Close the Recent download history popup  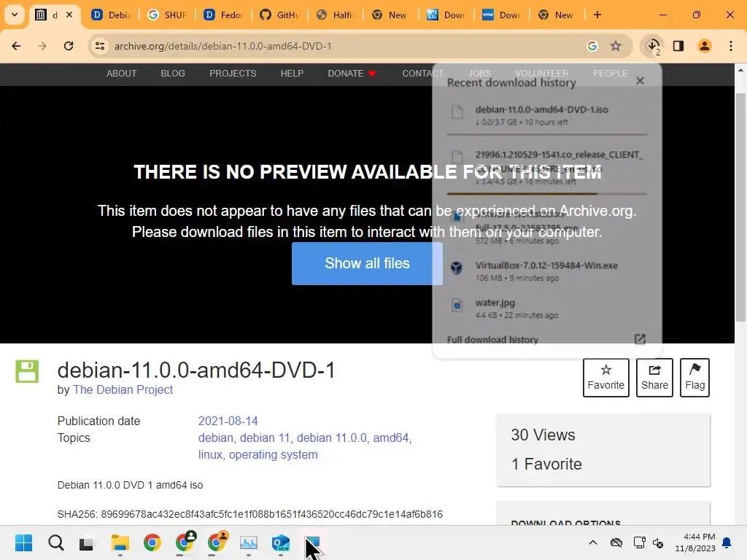640,81
